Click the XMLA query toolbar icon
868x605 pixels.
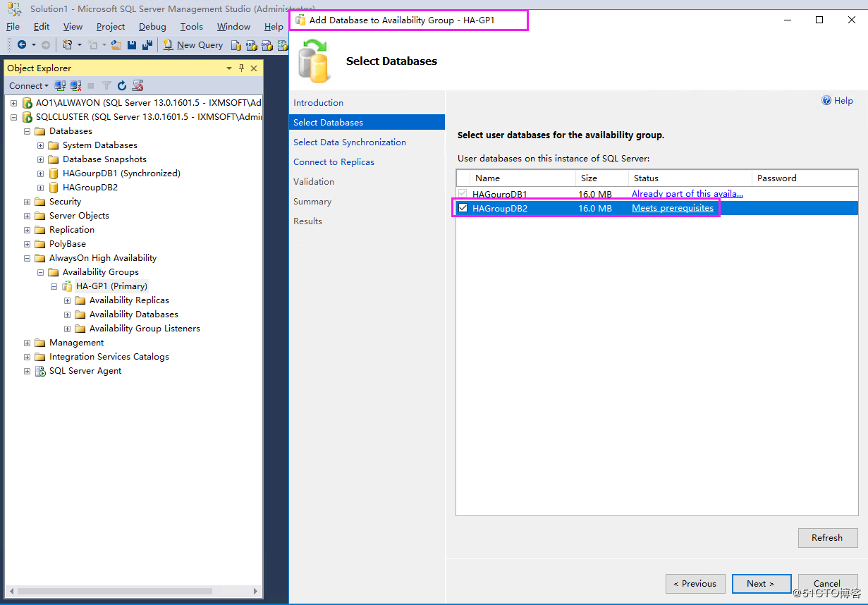[282, 44]
